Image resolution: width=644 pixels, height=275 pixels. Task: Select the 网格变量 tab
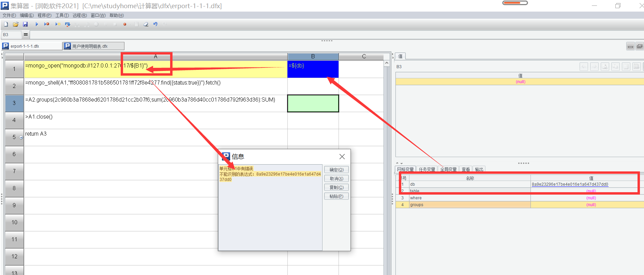(405, 169)
